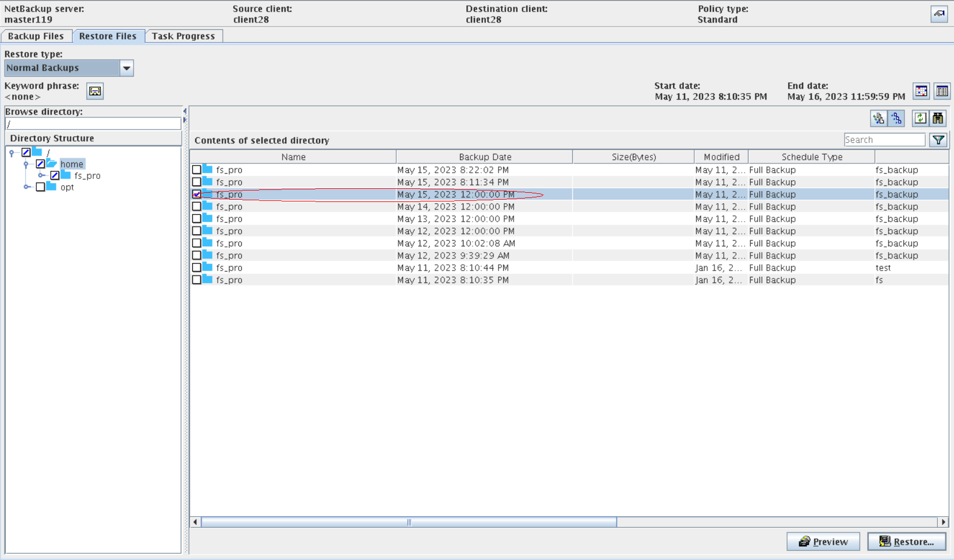Switch to the Backup Files tab
The height and width of the screenshot is (560, 954).
(x=36, y=36)
